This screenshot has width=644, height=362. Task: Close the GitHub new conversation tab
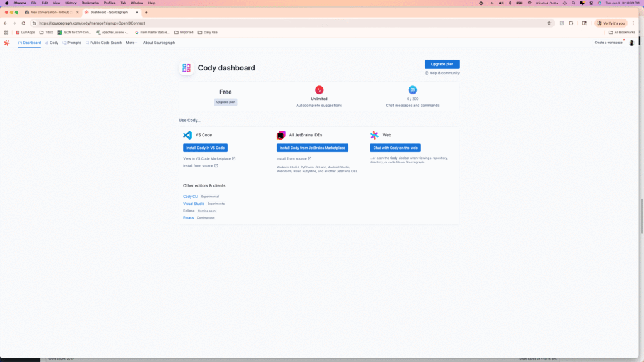pyautogui.click(x=77, y=13)
